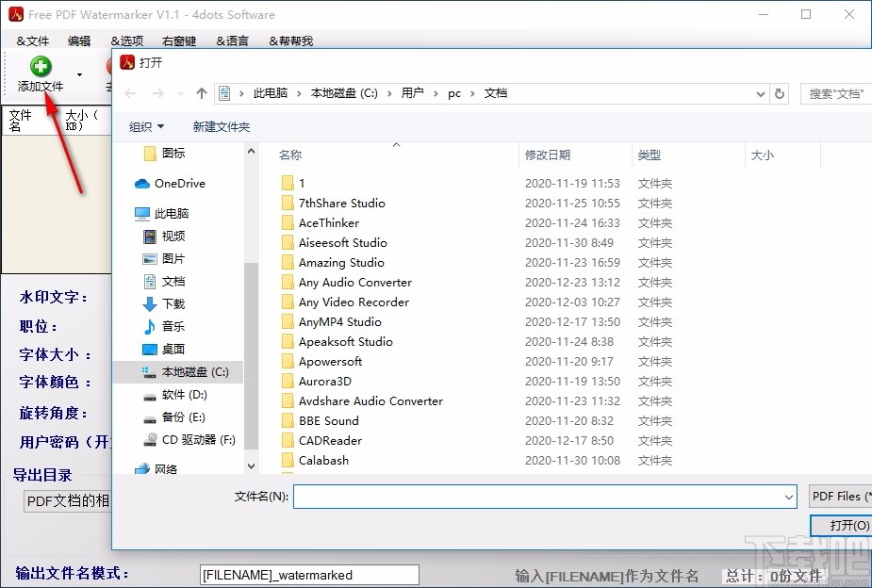
Task: Select 网络 in navigation pane
Action: [156, 469]
